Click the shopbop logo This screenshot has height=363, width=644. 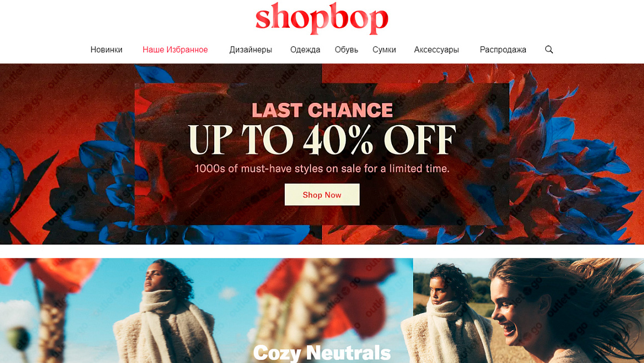321,18
